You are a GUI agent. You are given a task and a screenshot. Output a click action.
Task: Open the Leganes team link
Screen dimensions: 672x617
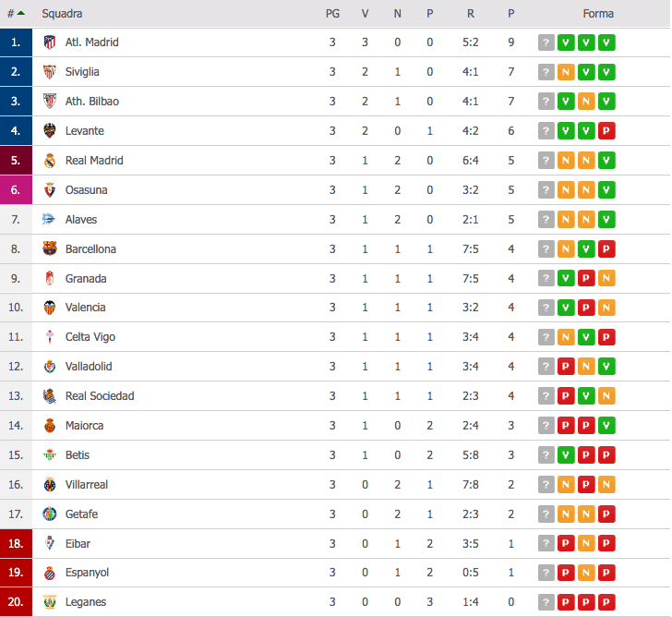pyautogui.click(x=86, y=602)
